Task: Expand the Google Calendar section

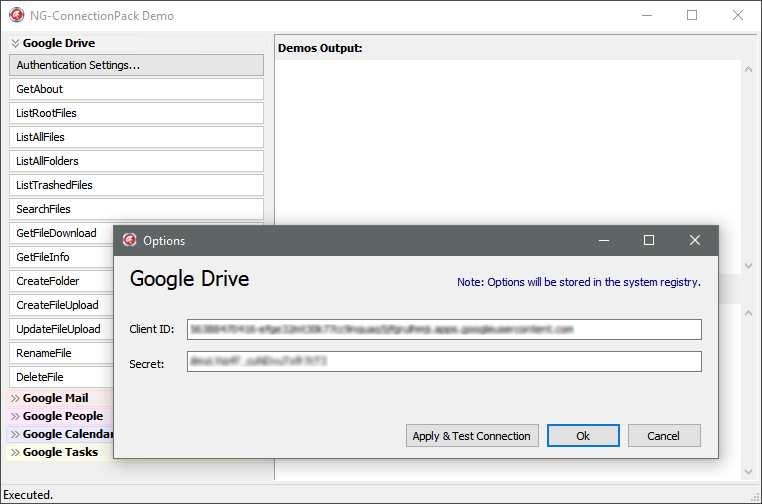Action: [15, 434]
